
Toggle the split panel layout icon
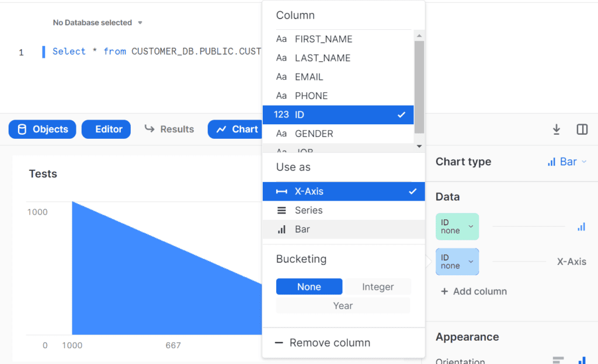click(x=582, y=129)
